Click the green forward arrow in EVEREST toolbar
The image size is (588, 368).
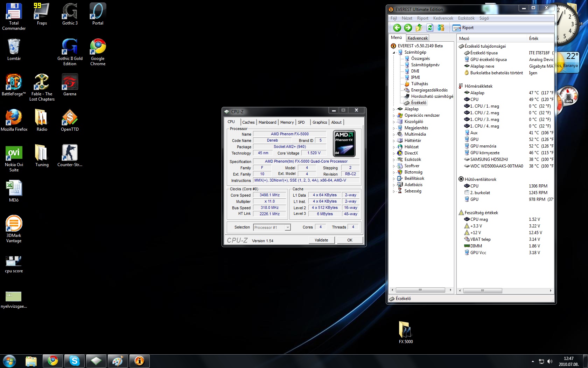pos(408,28)
